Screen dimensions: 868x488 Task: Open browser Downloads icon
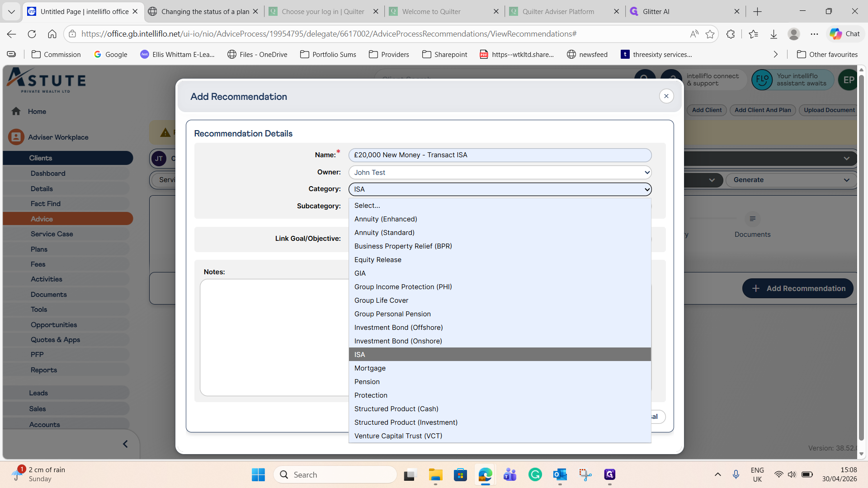pos(774,34)
